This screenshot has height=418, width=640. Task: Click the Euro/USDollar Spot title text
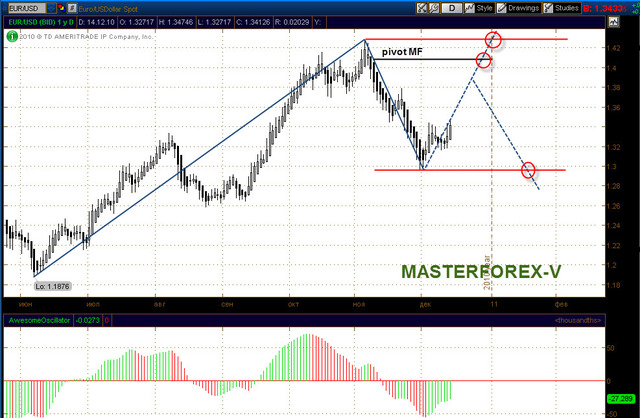108,9
